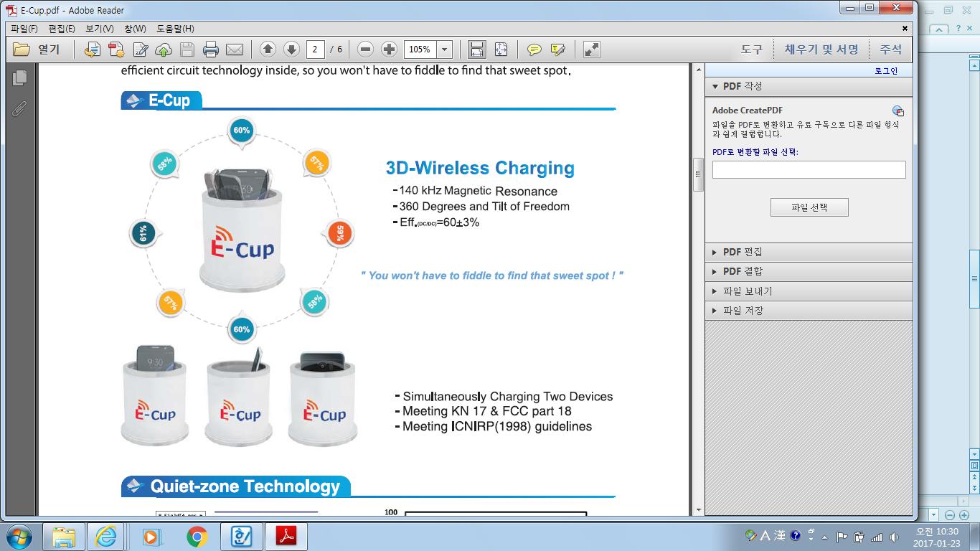Image resolution: width=980 pixels, height=551 pixels.
Task: Click the 漢 hanja conversion IME button
Action: click(779, 535)
